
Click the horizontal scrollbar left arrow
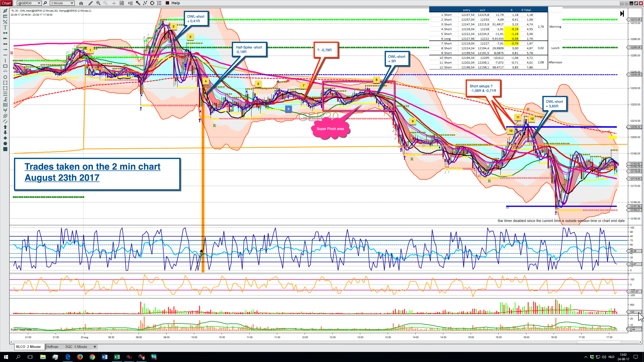pos(11,342)
